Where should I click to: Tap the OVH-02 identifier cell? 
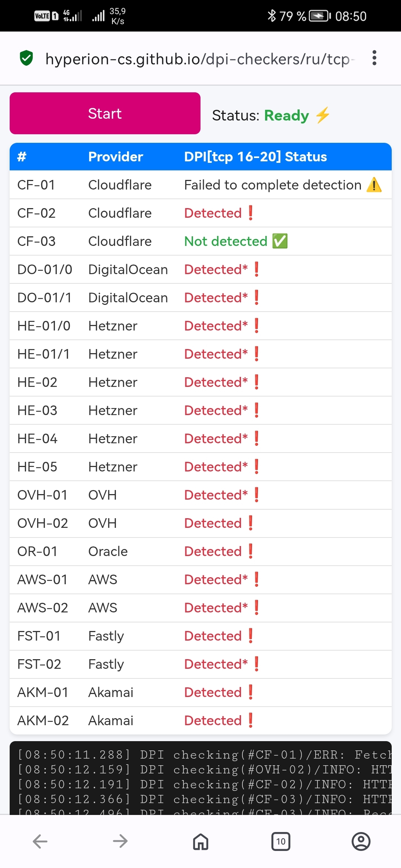[43, 523]
